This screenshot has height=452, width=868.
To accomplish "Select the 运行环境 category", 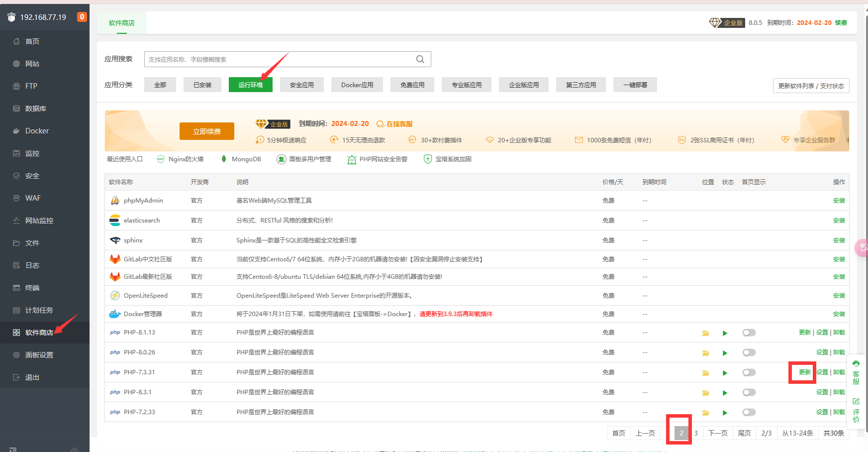I will [251, 85].
